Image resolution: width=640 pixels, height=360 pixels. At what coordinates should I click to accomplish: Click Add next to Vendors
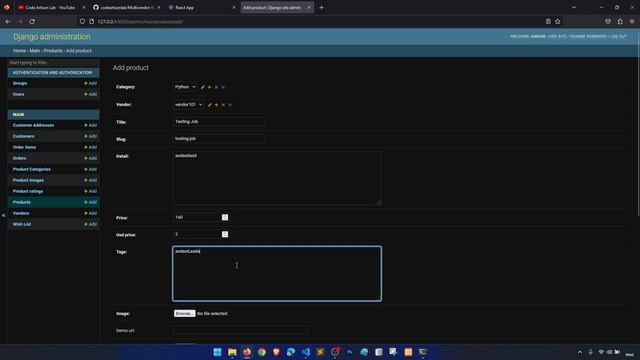(x=91, y=213)
